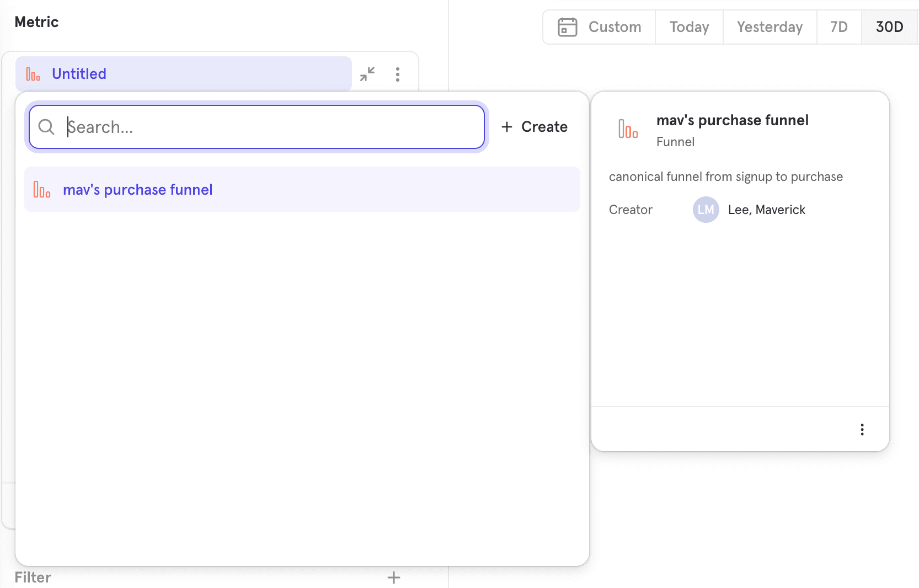
Task: Click the funnel icon in the detail card header
Action: point(628,129)
